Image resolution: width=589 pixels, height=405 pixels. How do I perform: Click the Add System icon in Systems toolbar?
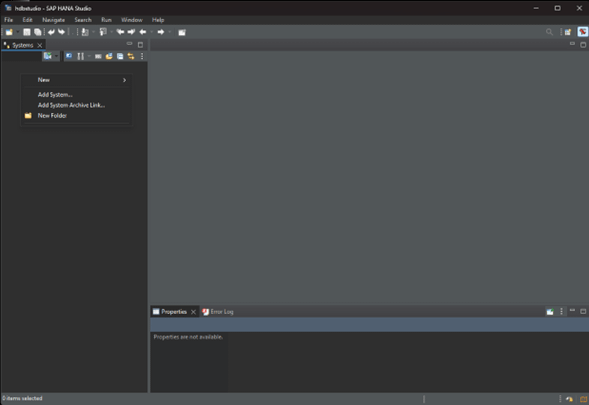48,56
